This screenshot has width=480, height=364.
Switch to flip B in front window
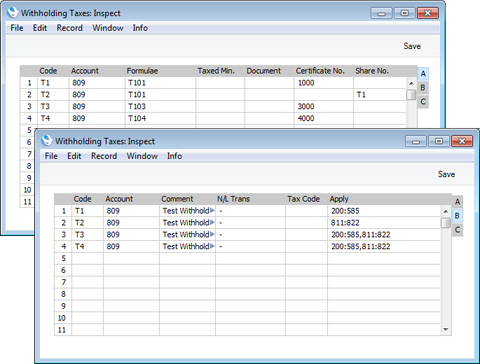pos(457,216)
